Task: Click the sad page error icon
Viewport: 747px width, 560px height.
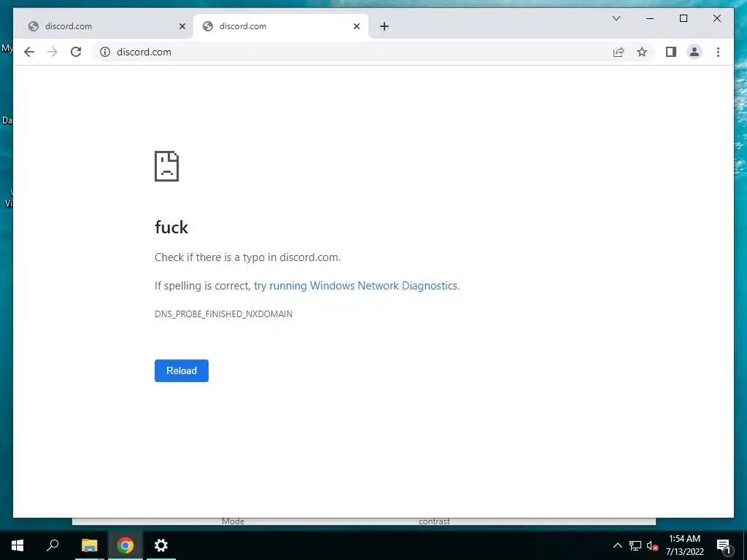Action: click(167, 166)
